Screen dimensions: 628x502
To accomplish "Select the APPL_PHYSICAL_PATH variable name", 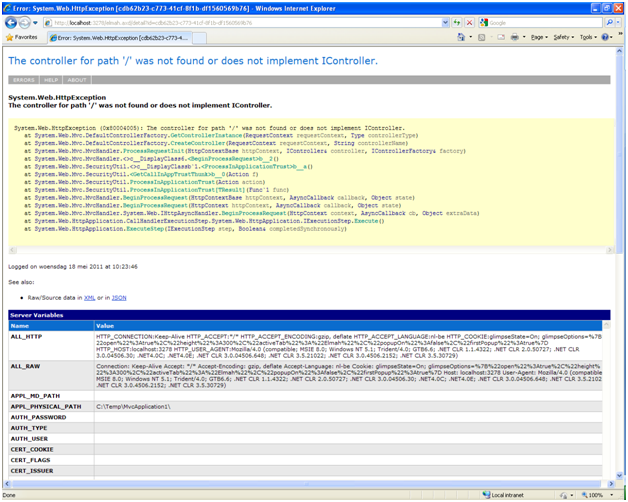I will coord(46,407).
